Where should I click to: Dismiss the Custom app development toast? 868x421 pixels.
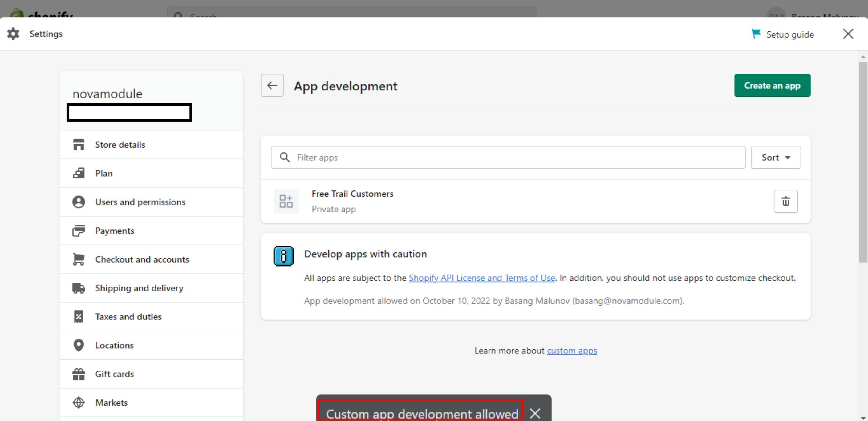tap(535, 413)
